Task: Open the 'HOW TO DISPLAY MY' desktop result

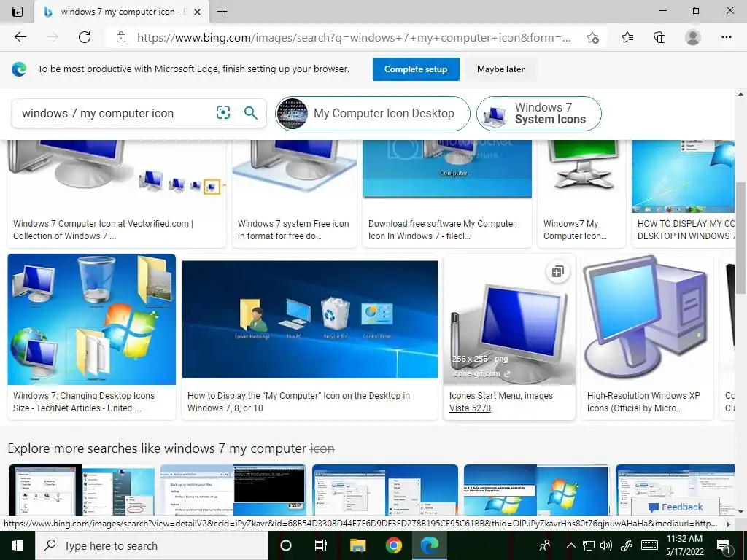Action: 683,193
